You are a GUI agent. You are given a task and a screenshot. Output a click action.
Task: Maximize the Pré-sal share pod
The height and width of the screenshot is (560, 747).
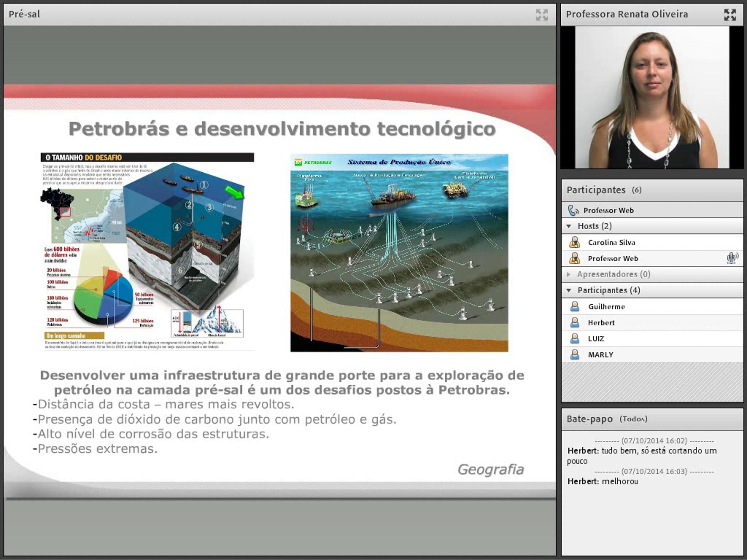(542, 15)
